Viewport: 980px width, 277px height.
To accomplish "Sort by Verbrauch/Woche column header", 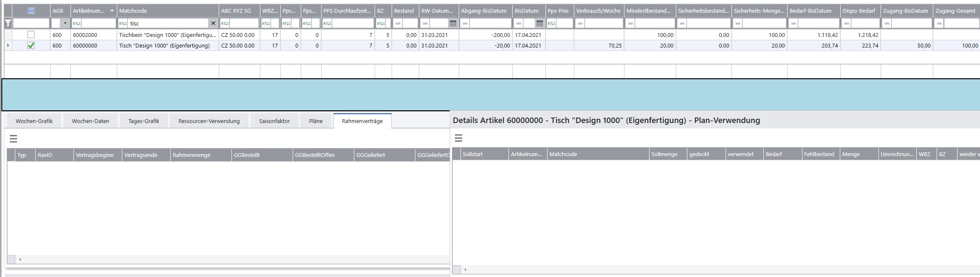I will click(598, 11).
